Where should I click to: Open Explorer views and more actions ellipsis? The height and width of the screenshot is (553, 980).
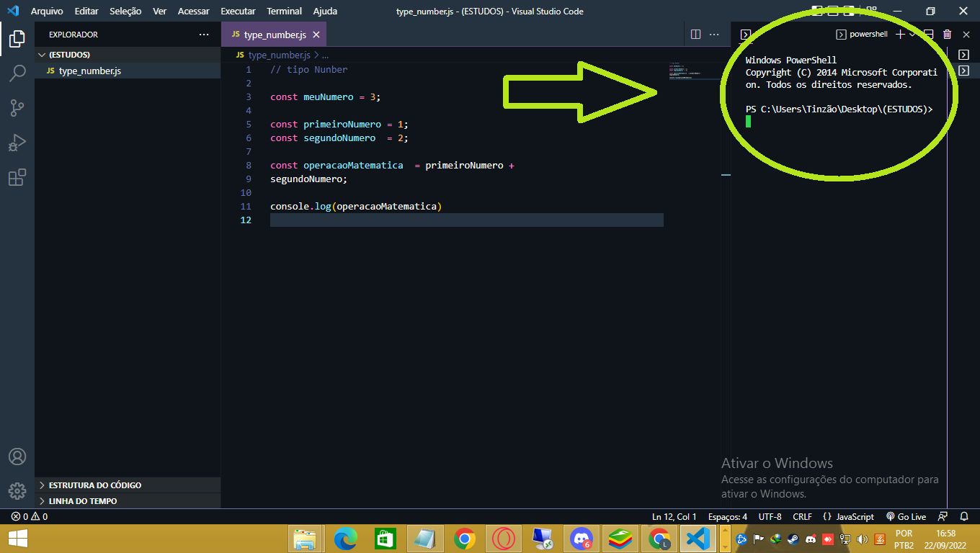pyautogui.click(x=204, y=34)
